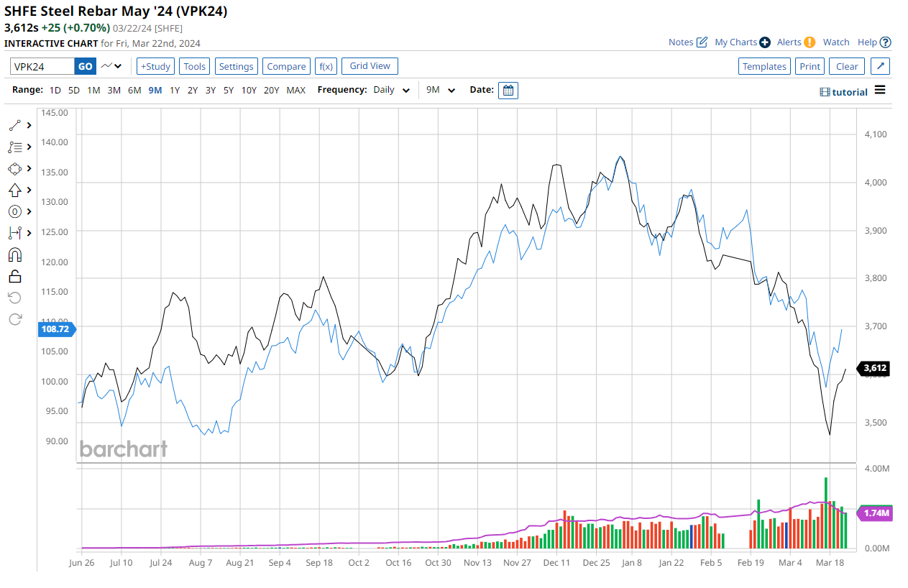Set range to 1M
The image size is (908, 588).
pyautogui.click(x=93, y=90)
